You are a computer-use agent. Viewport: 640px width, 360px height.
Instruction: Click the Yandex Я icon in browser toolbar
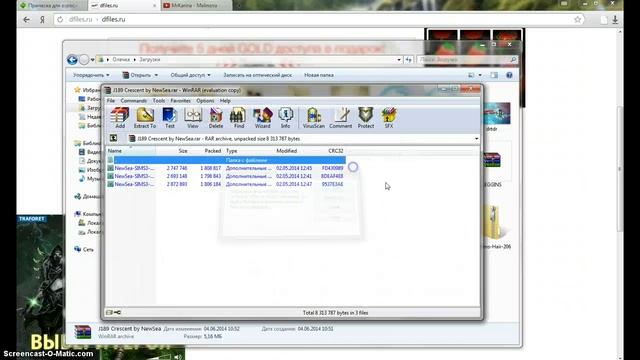[42, 20]
